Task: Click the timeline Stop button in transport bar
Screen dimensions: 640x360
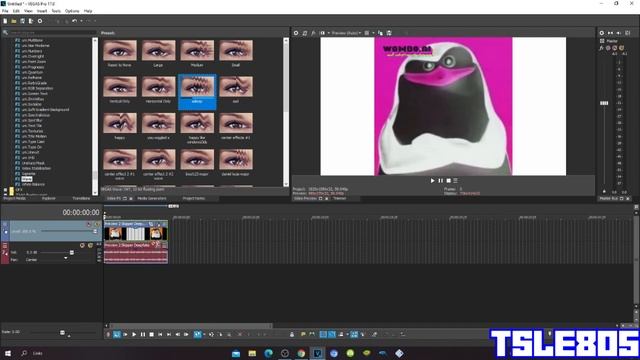Action: [151, 334]
